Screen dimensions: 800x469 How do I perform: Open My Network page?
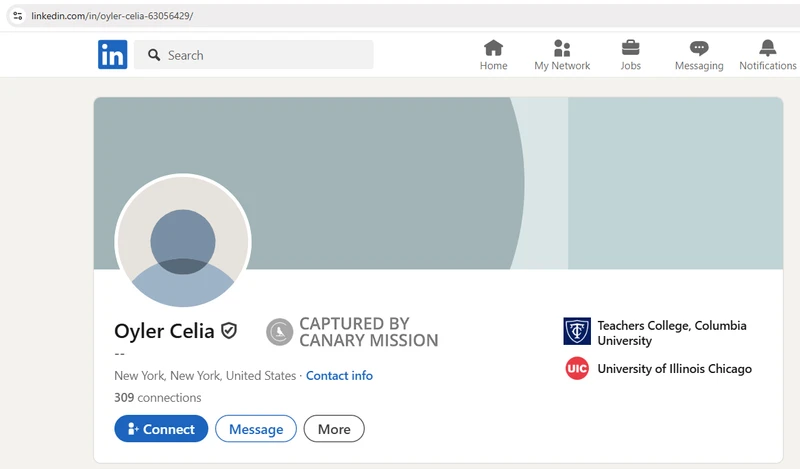pyautogui.click(x=562, y=55)
